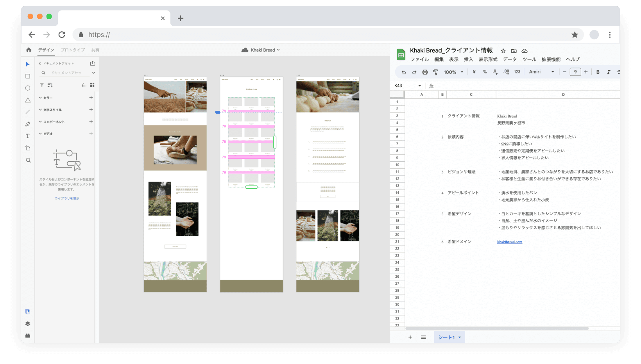Click the print icon in Sheets
This screenshot has width=641, height=364.
tap(425, 72)
